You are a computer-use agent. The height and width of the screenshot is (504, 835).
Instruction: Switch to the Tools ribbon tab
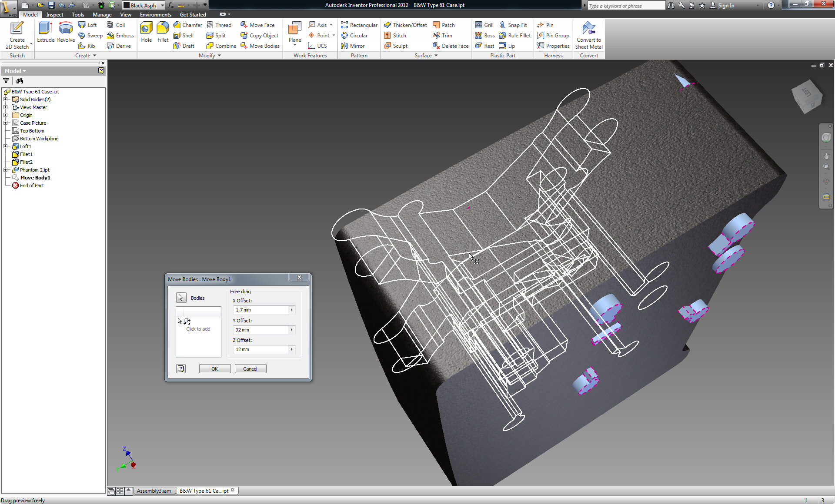coord(78,15)
